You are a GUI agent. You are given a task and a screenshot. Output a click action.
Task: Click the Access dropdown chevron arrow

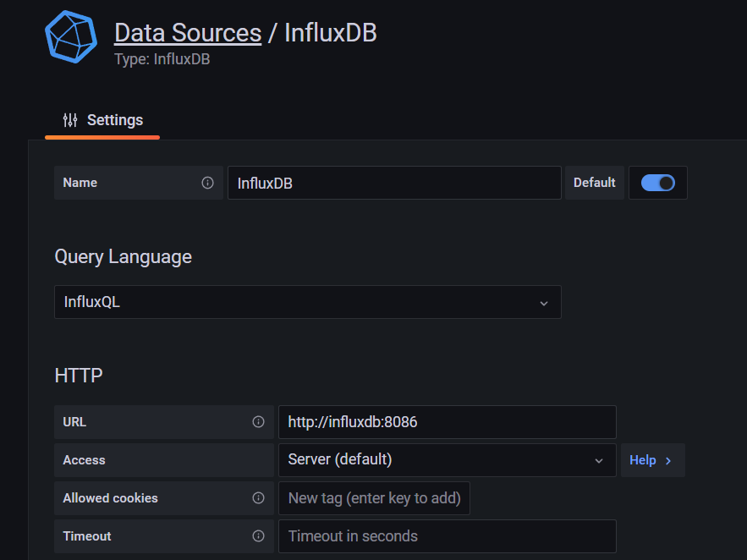pos(599,460)
